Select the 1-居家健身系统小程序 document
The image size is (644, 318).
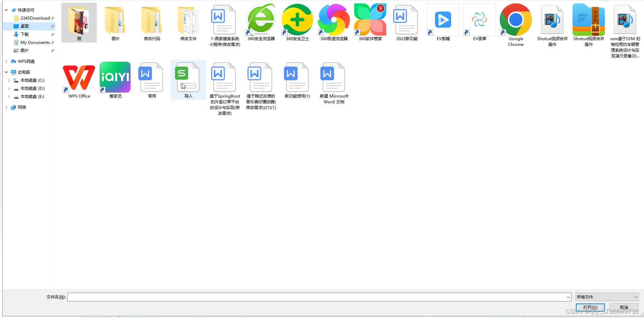[225, 25]
